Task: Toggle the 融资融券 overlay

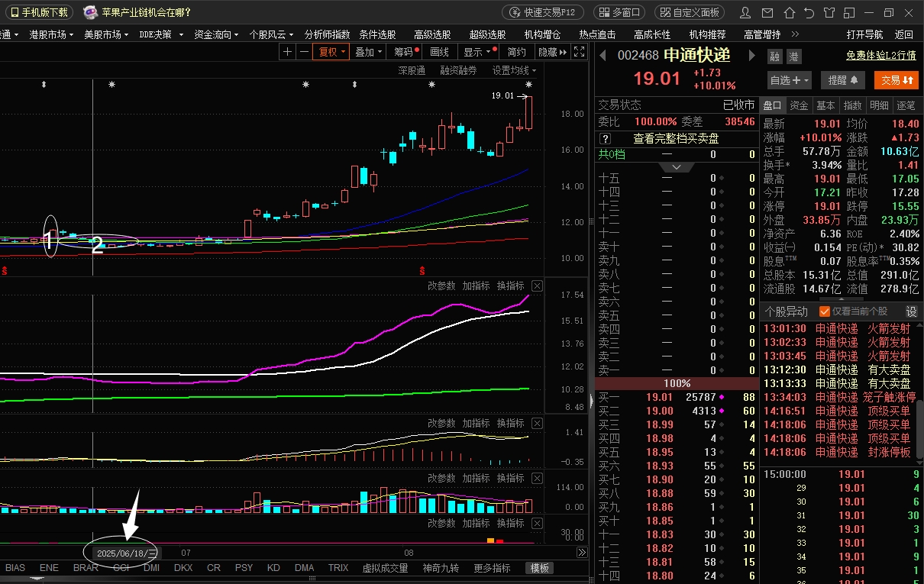Action: pos(458,70)
